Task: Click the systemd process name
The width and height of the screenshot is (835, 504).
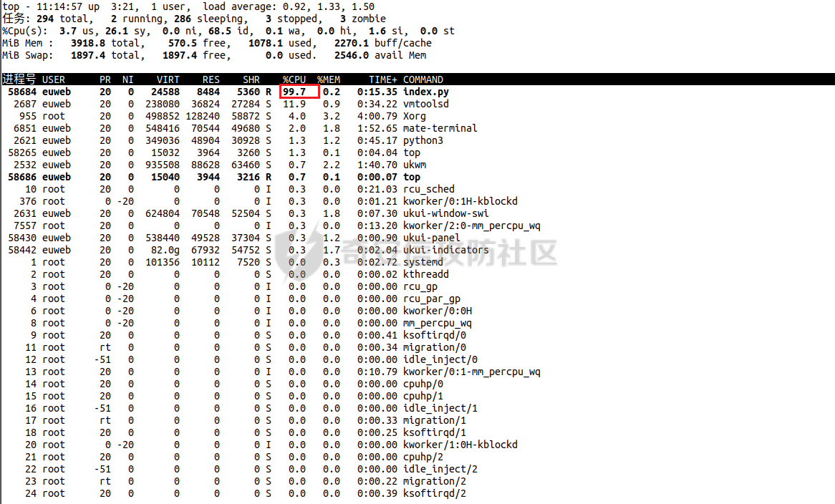Action: click(x=423, y=262)
